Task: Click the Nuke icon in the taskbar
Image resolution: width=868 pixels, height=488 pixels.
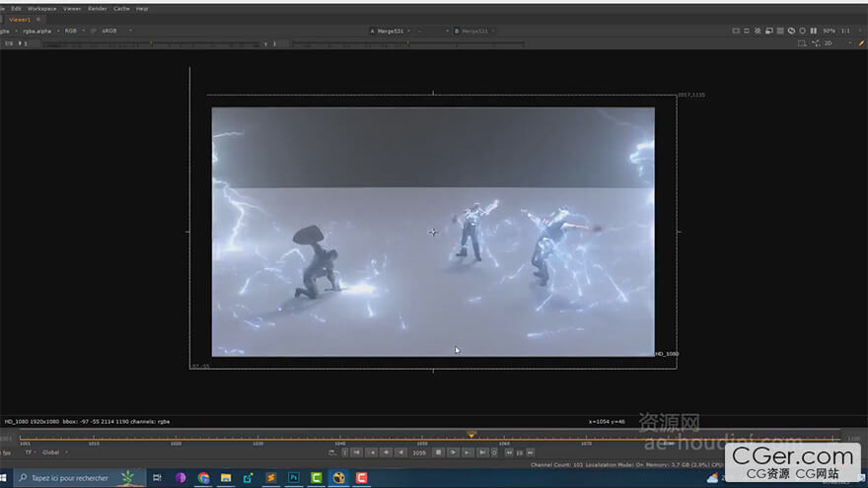Action: 339,477
